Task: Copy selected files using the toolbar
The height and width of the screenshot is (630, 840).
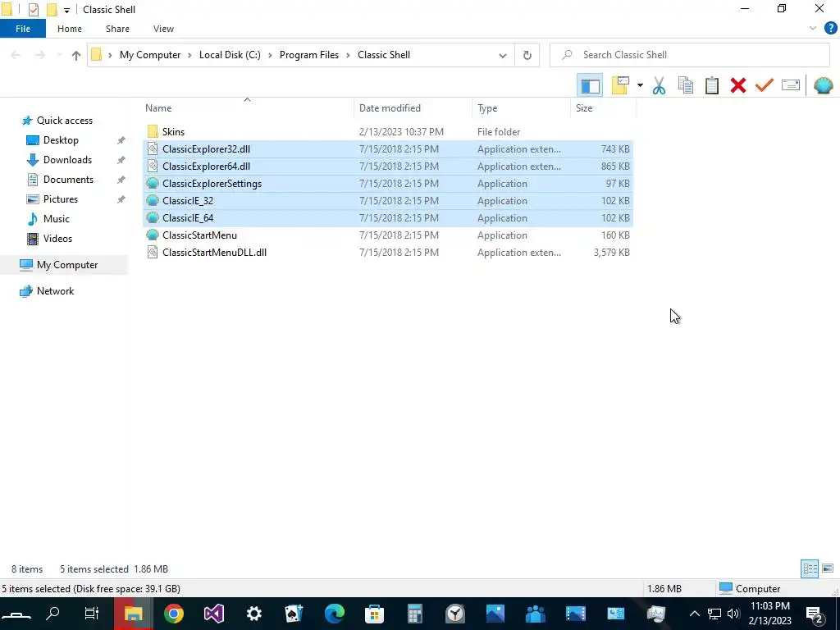Action: (x=685, y=85)
